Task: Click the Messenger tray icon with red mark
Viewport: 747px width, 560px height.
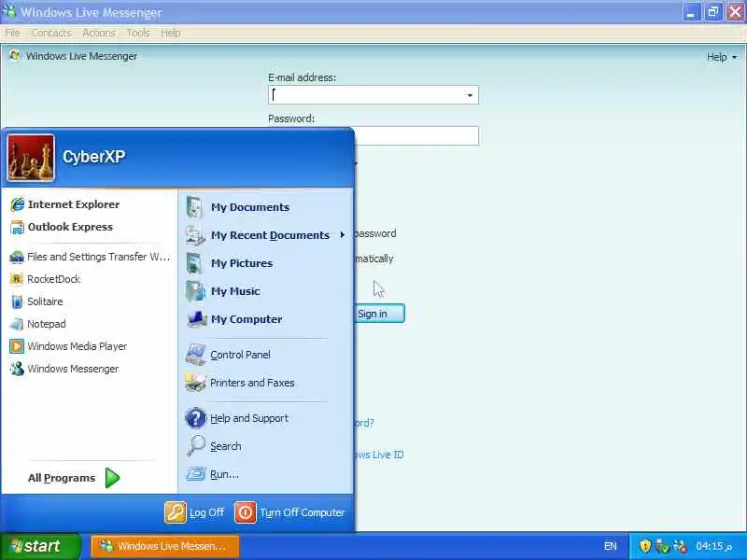Action: pos(680,546)
